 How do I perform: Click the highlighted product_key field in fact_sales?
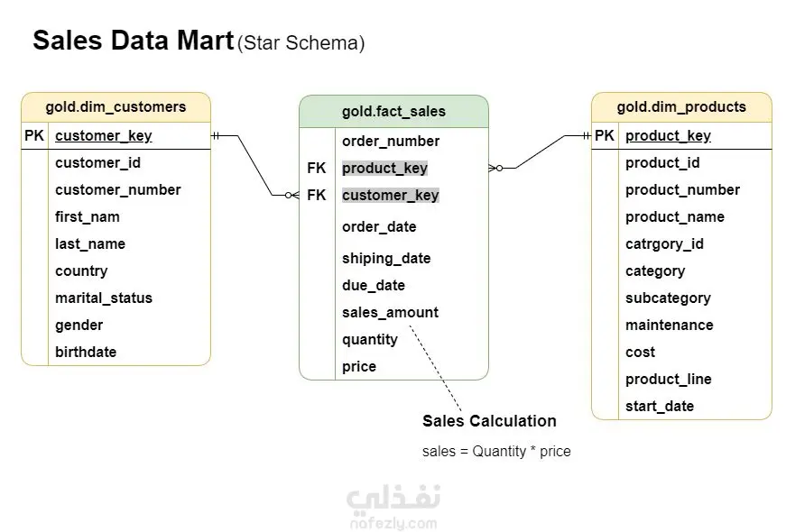(x=384, y=169)
